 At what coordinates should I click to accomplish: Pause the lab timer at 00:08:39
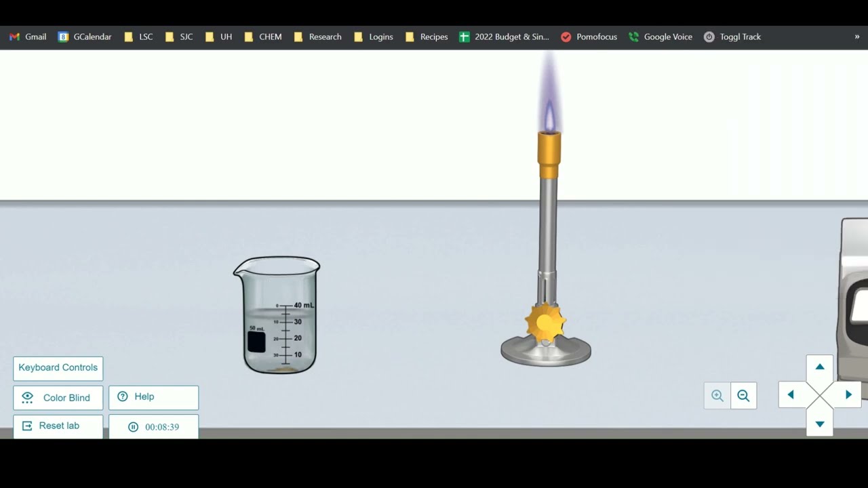pyautogui.click(x=154, y=427)
